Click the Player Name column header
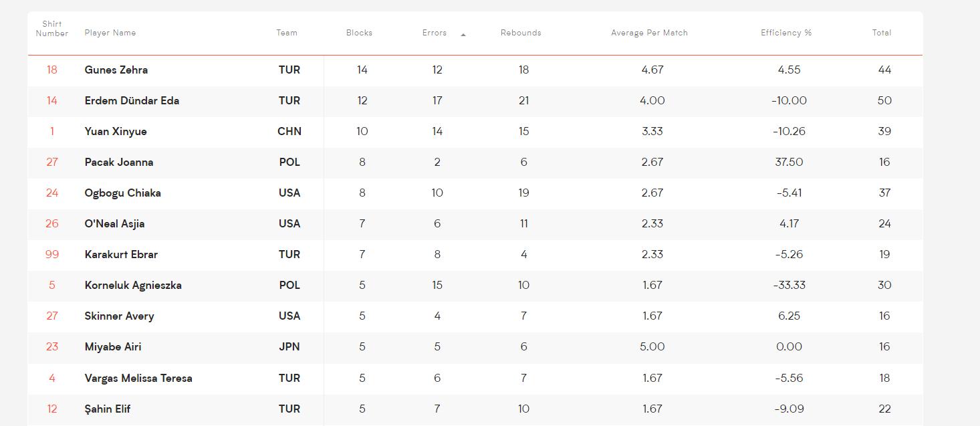The width and height of the screenshot is (980, 426). 110,33
